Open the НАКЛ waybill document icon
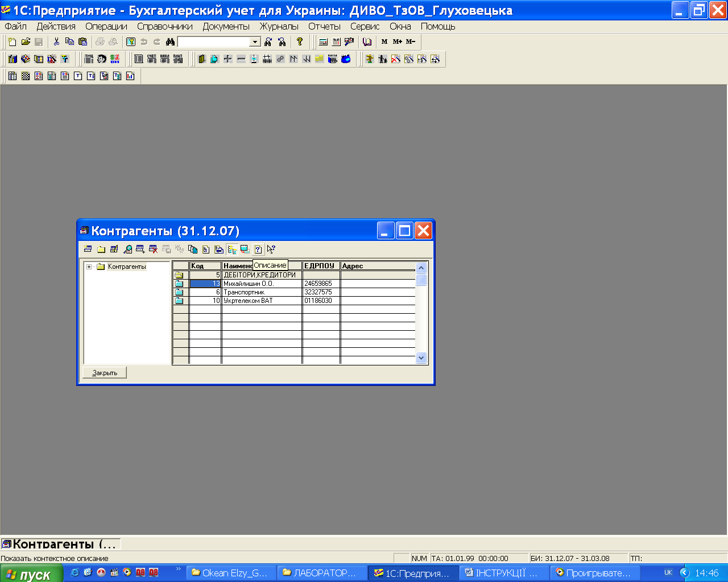728x582 pixels. click(x=165, y=59)
